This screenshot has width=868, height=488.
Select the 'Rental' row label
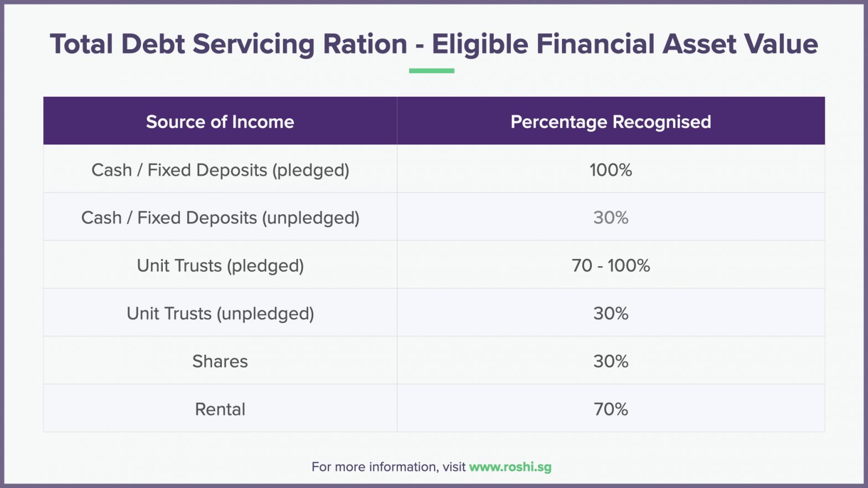220,409
